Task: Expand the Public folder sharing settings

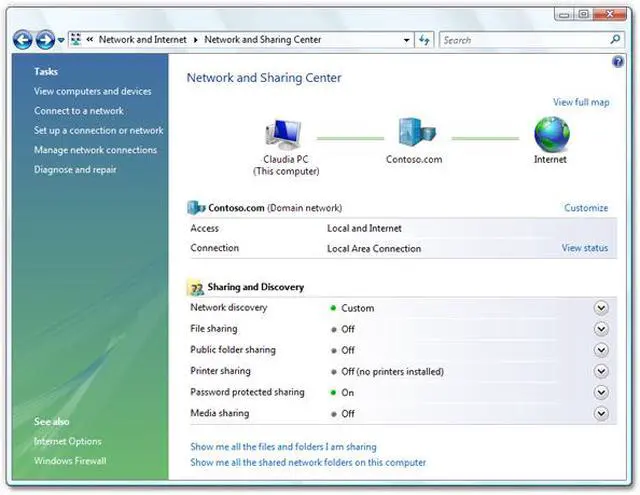Action: [601, 350]
